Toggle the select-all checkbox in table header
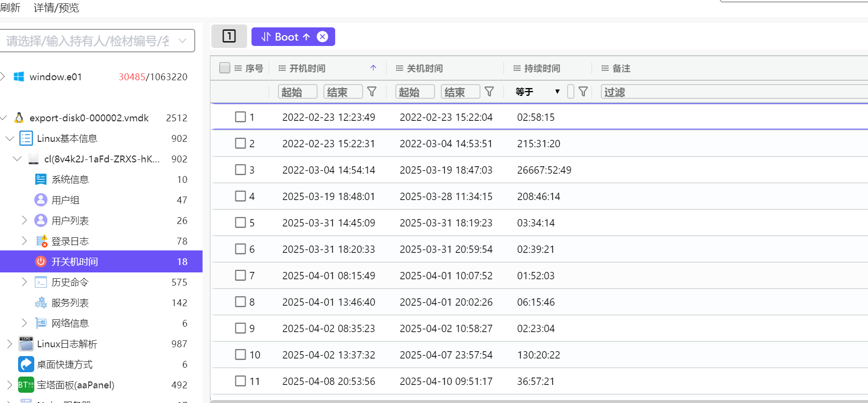This screenshot has width=868, height=403. (225, 68)
